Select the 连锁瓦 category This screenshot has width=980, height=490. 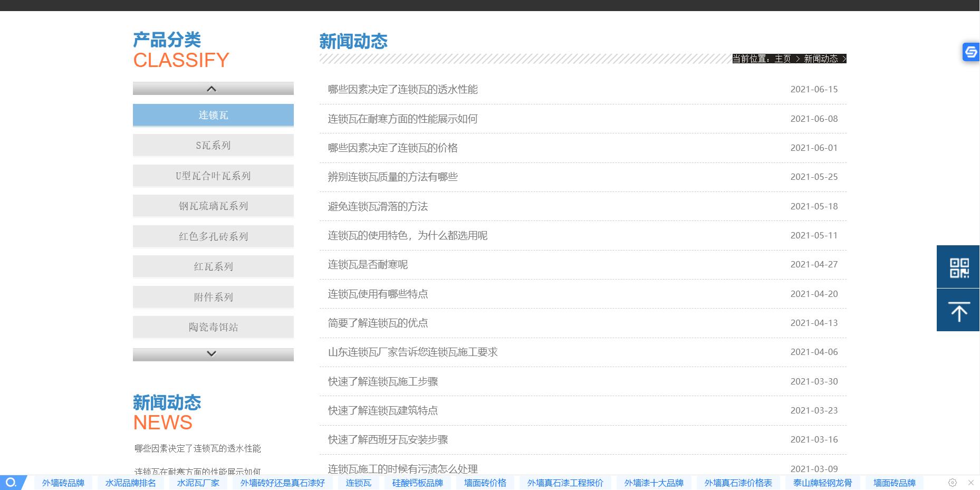[x=213, y=115]
